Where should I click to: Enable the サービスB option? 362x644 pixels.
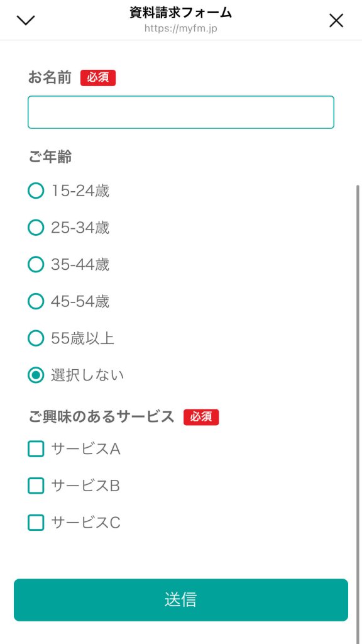pyautogui.click(x=36, y=486)
